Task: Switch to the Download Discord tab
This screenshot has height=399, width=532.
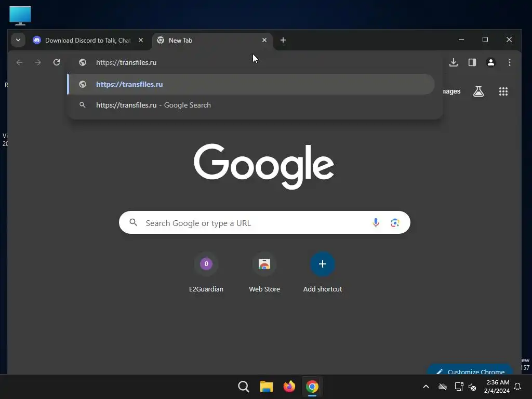Action: [88, 41]
